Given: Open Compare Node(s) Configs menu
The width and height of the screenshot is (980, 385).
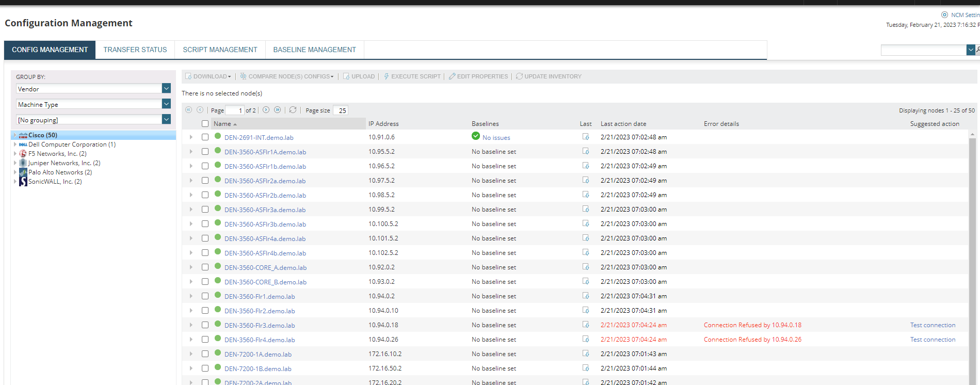Looking at the screenshot, I should (287, 76).
